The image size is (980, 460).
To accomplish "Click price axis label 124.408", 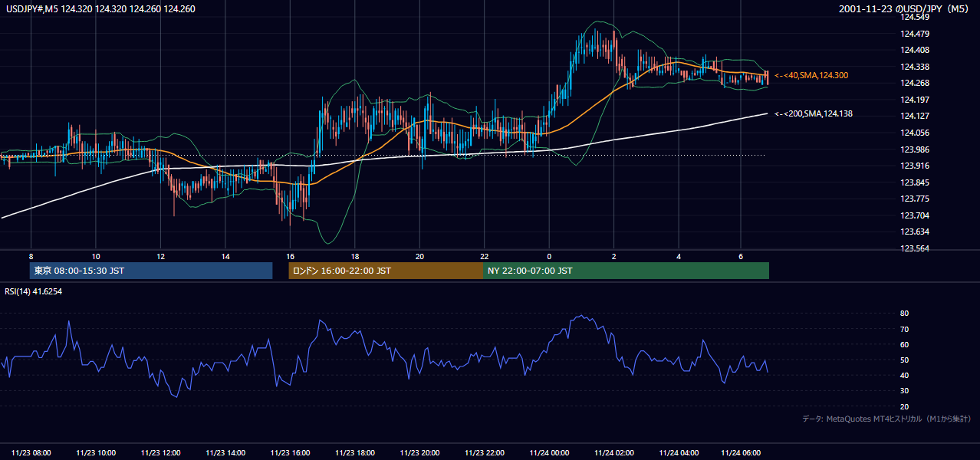I will coord(914,50).
